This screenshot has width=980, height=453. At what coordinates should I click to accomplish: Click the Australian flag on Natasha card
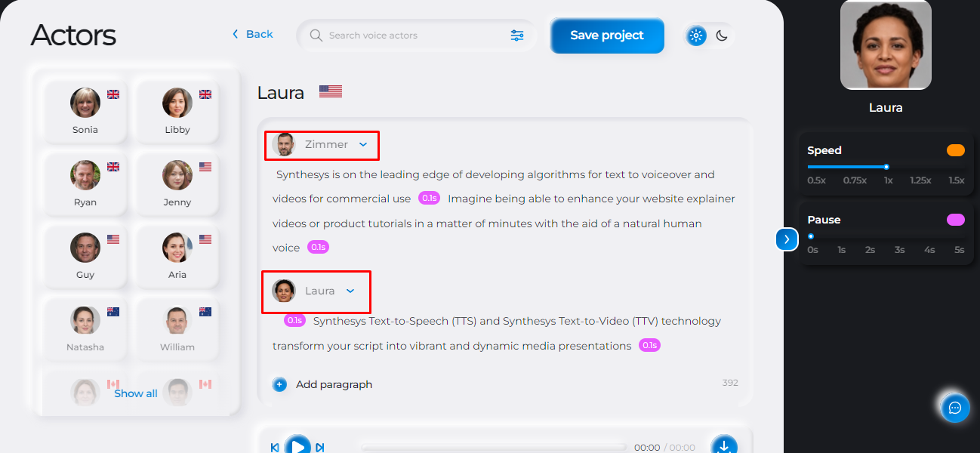coord(113,312)
